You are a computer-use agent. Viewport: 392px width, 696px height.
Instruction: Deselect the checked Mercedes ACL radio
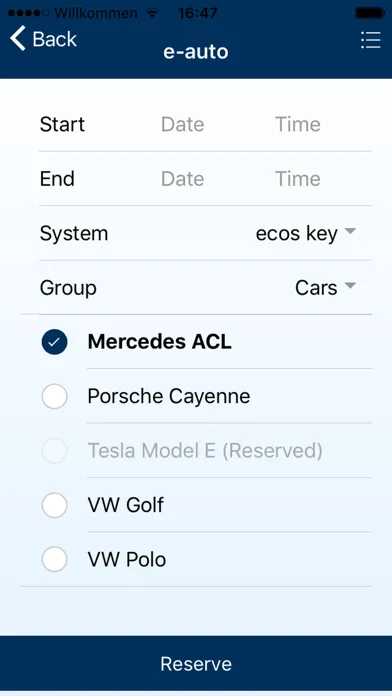coord(54,342)
